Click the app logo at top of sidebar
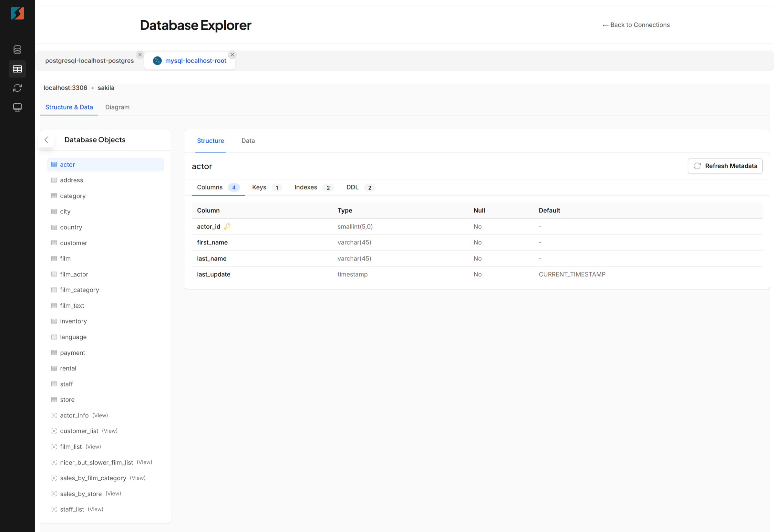 (17, 13)
